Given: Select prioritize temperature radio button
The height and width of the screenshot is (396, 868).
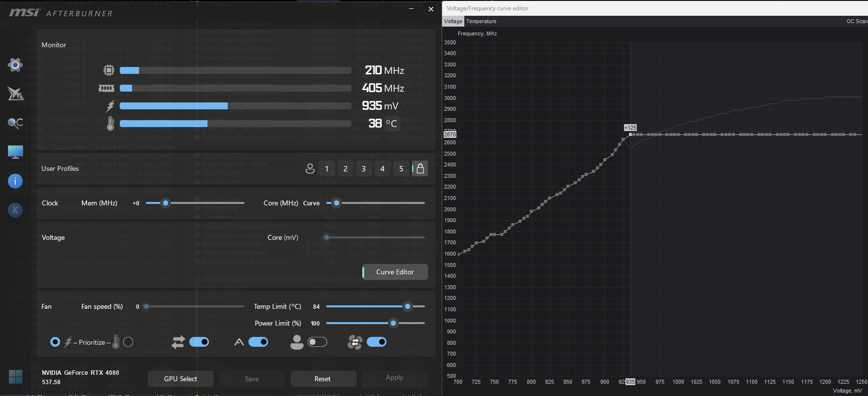Looking at the screenshot, I should (128, 342).
